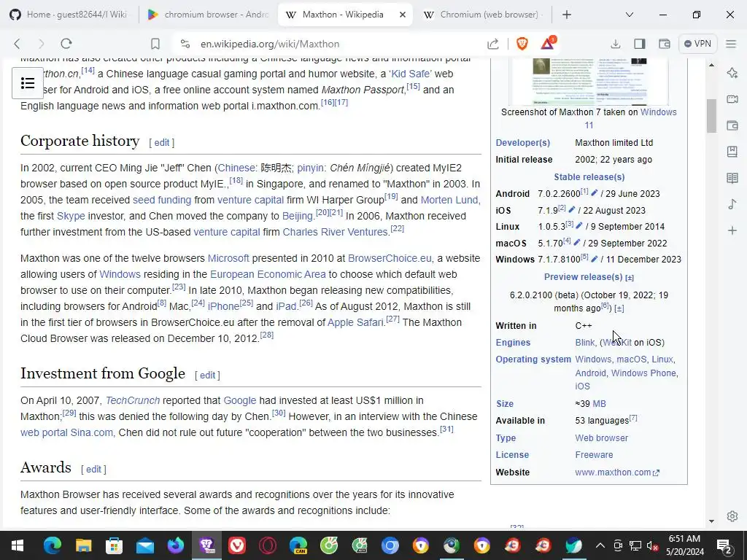Image resolution: width=747 pixels, height=560 pixels.
Task: Open the BrowserChoice.eu link
Action: coord(390,258)
